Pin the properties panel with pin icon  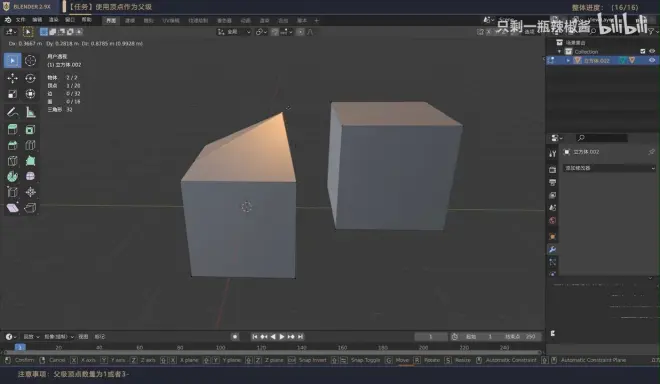[652, 152]
